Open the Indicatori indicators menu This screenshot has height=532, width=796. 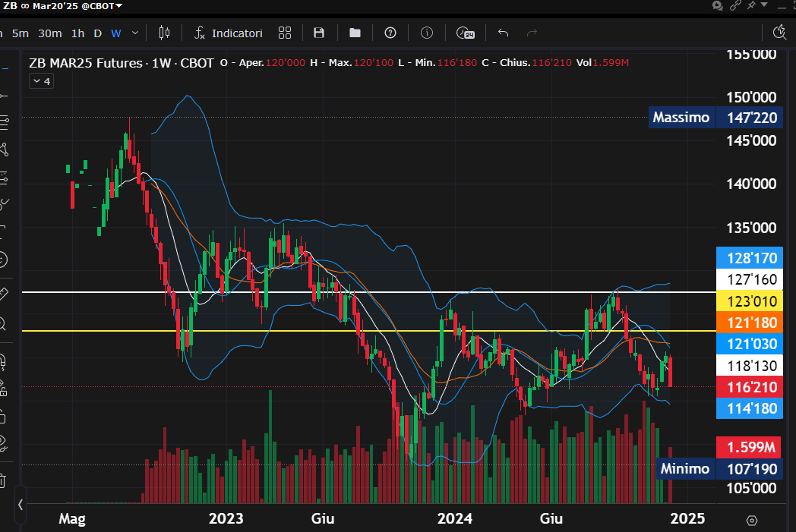(x=229, y=33)
